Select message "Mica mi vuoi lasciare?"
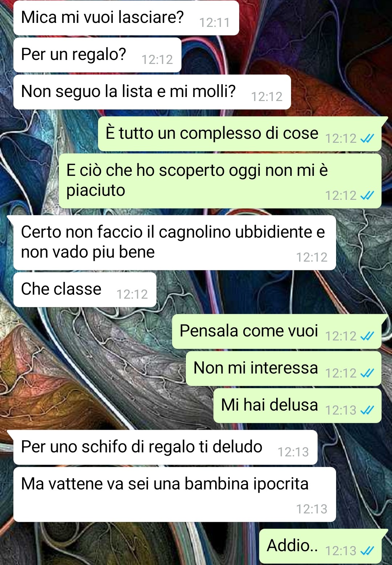 pos(126,18)
